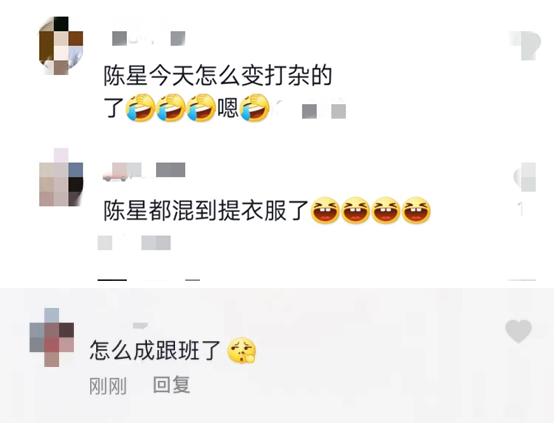Click the first tears-of-joy emoji after "了"

tap(140, 108)
